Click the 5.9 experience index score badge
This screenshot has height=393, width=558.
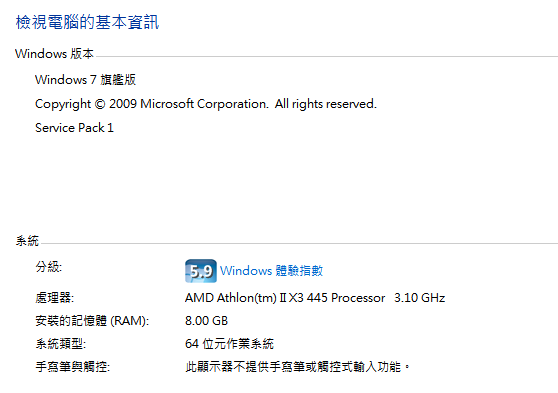pyautogui.click(x=201, y=271)
